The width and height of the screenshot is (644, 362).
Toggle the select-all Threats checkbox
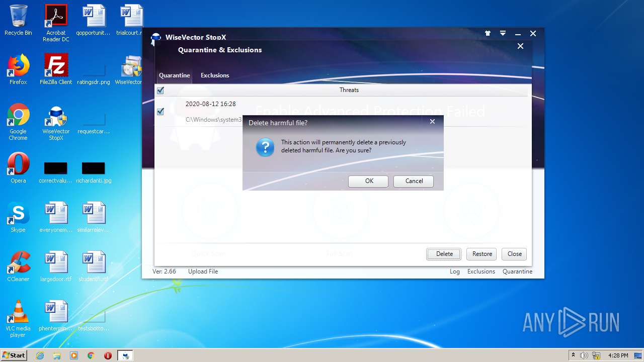pos(160,90)
